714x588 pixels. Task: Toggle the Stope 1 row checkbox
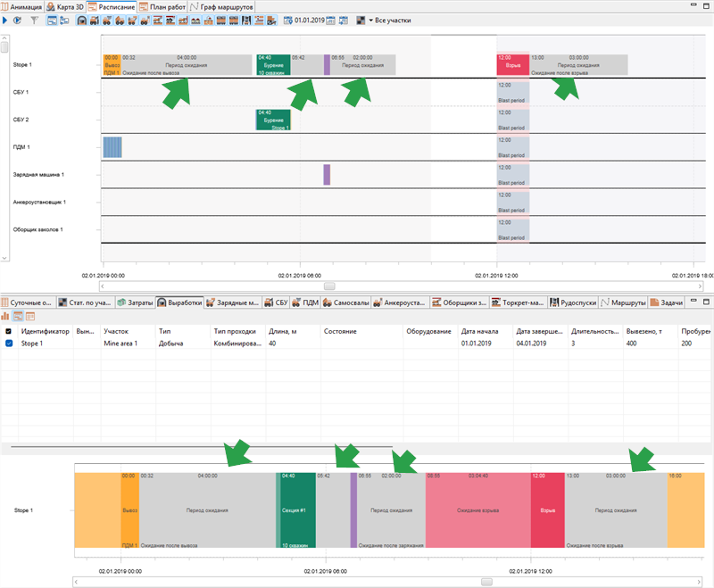coord(9,344)
